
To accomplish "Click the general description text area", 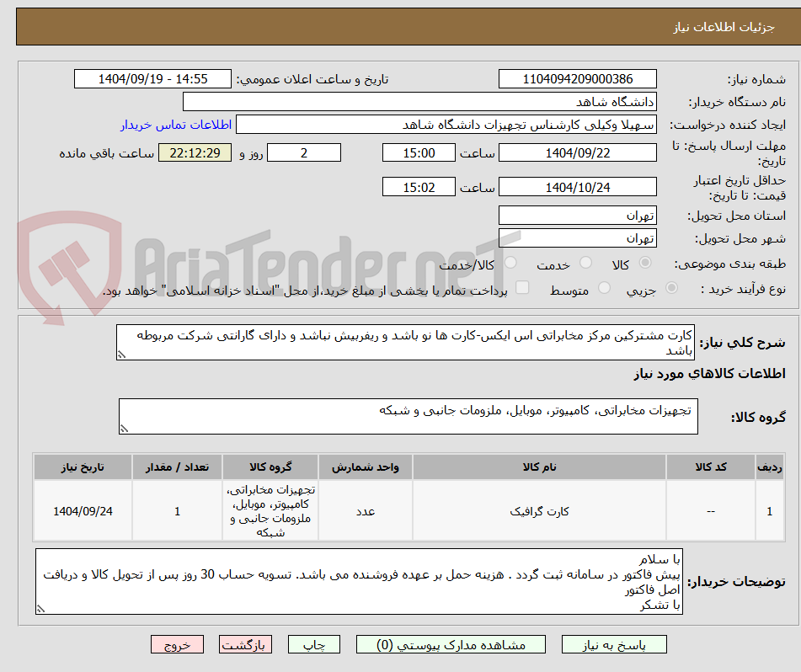I will click(x=406, y=343).
